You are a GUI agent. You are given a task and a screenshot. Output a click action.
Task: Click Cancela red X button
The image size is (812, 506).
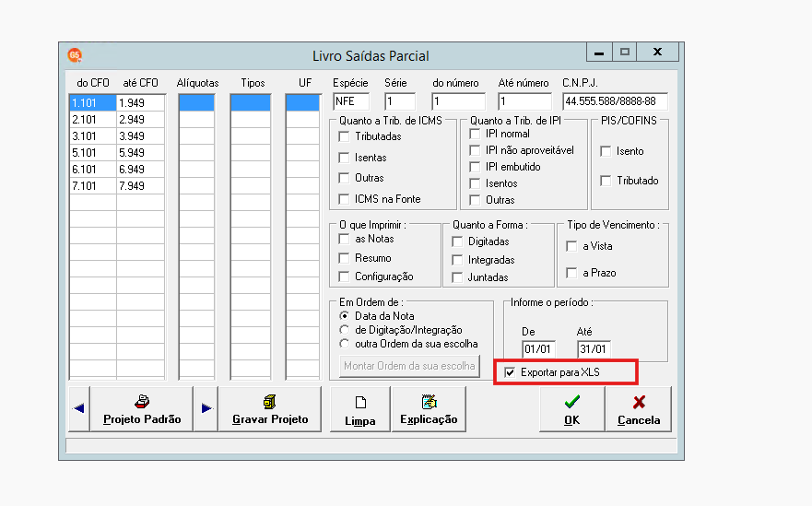(639, 408)
